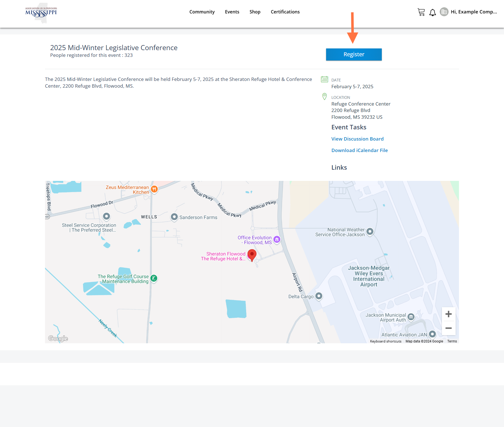Open the Hi, Example Comp... account menu
The image size is (504, 427).
point(474,12)
